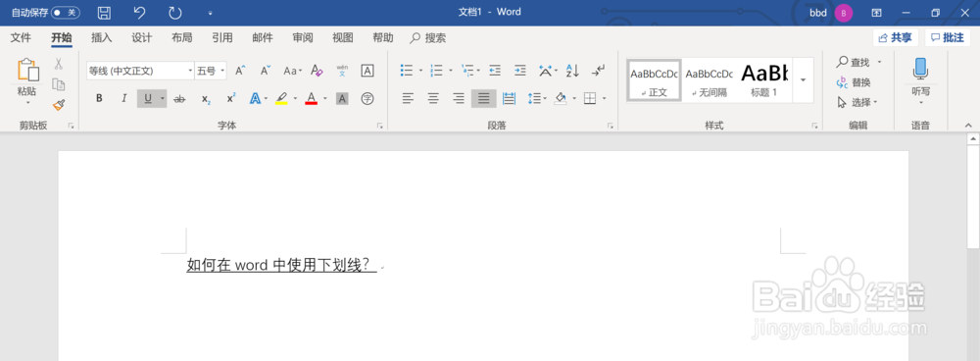The width and height of the screenshot is (980, 361).
Task: Open the Borders dropdown arrow
Action: tap(605, 98)
